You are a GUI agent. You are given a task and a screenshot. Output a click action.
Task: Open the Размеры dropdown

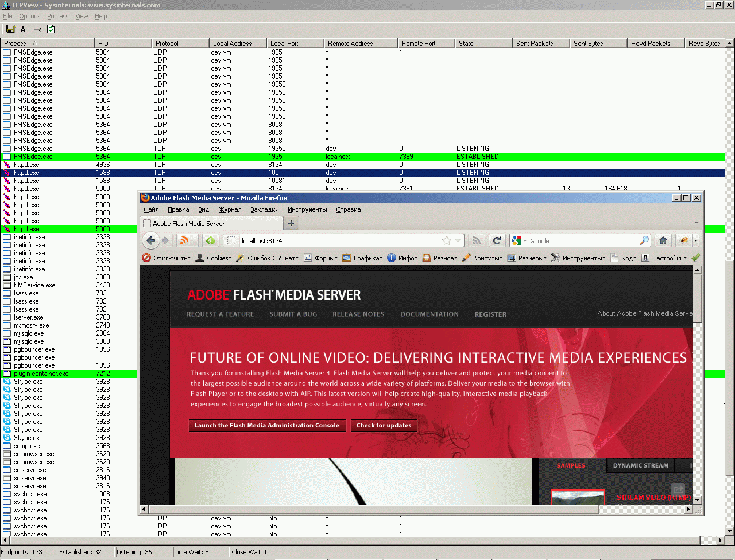tap(527, 258)
